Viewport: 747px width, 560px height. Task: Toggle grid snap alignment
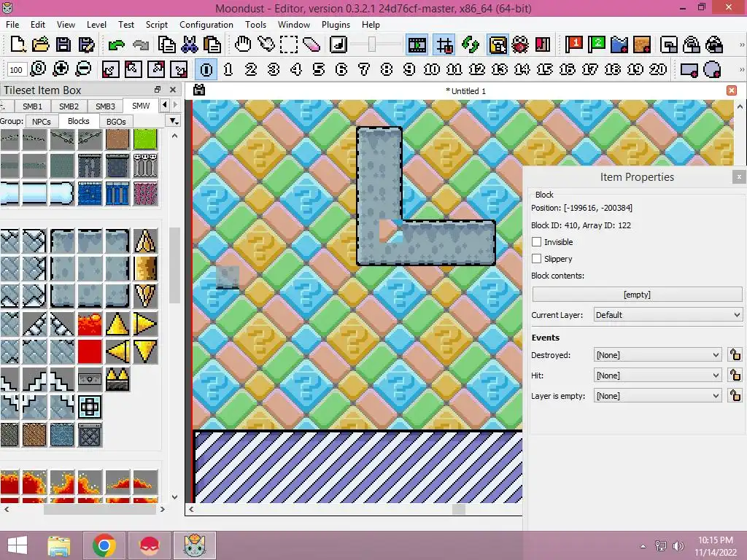pyautogui.click(x=444, y=44)
